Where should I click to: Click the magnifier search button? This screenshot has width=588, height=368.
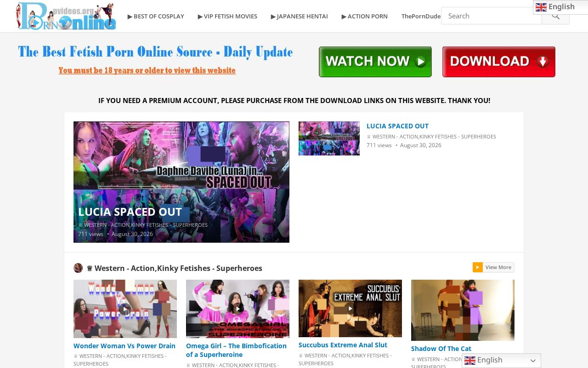[x=555, y=16]
